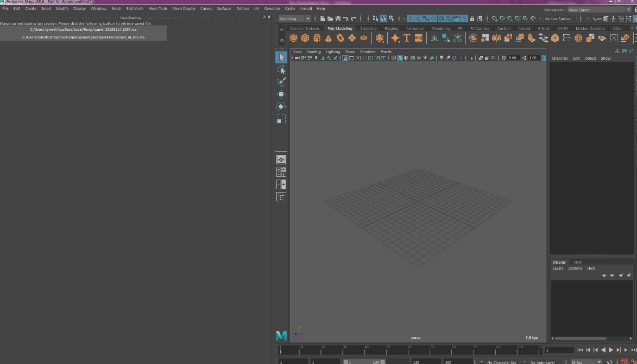The image size is (637, 364).
Task: Open the shelf options gear menu
Action: (x=281, y=40)
